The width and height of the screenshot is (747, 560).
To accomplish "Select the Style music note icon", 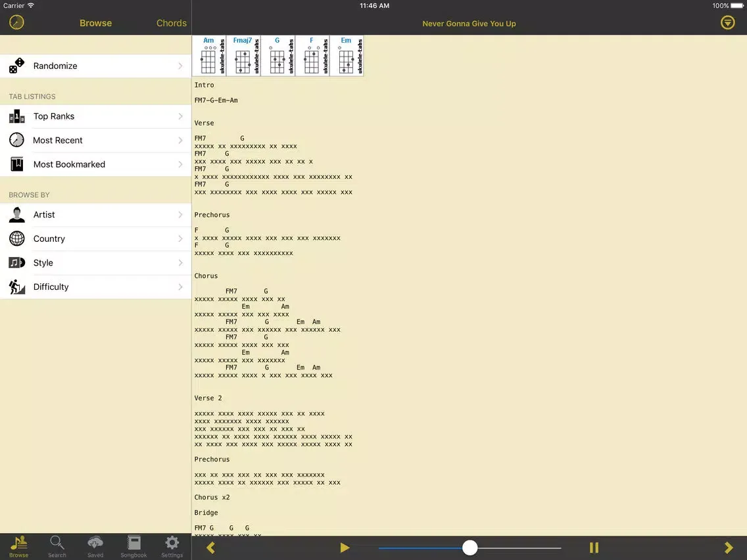I will tap(17, 263).
